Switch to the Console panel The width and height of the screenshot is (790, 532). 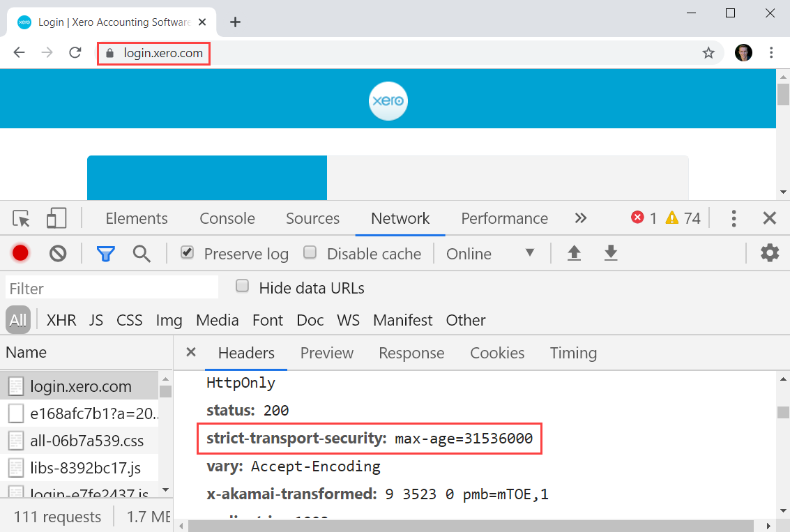(227, 218)
